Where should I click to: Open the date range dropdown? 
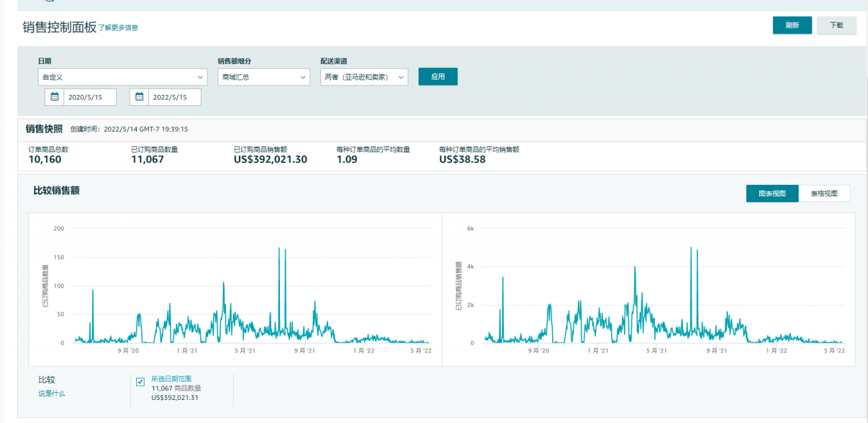[122, 77]
